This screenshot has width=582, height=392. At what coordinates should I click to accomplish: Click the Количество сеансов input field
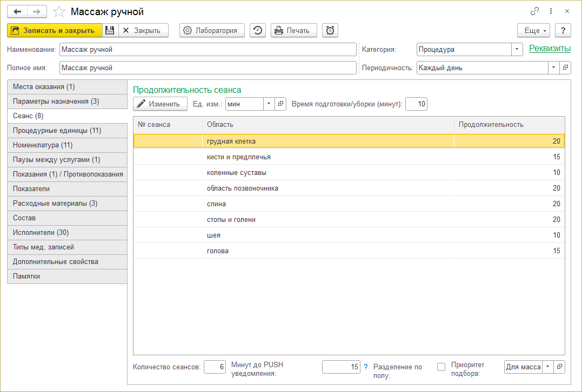point(215,367)
